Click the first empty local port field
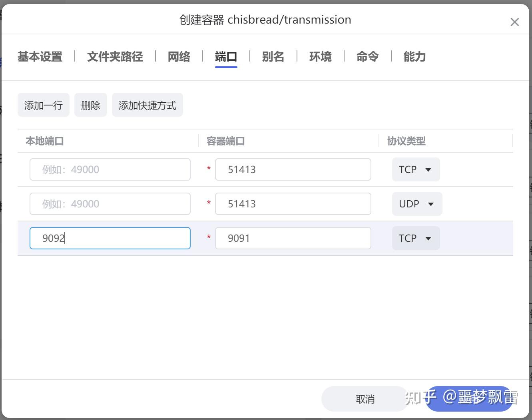This screenshot has width=532, height=420. point(110,169)
